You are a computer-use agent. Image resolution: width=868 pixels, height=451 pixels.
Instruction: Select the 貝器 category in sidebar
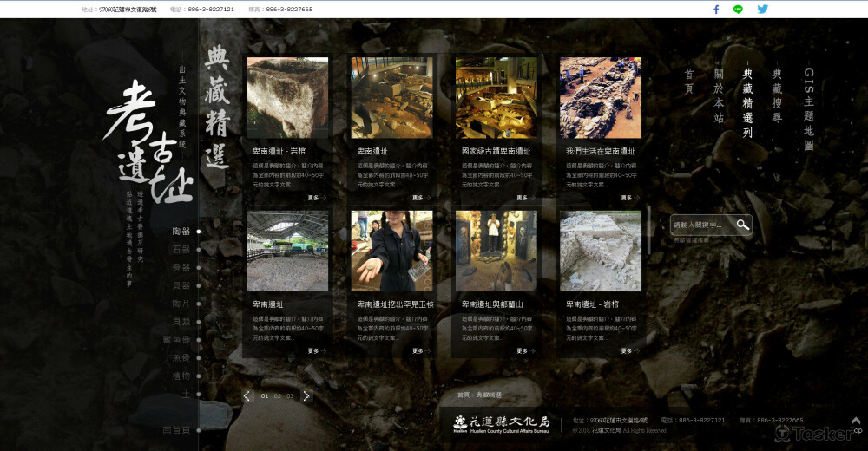point(181,285)
